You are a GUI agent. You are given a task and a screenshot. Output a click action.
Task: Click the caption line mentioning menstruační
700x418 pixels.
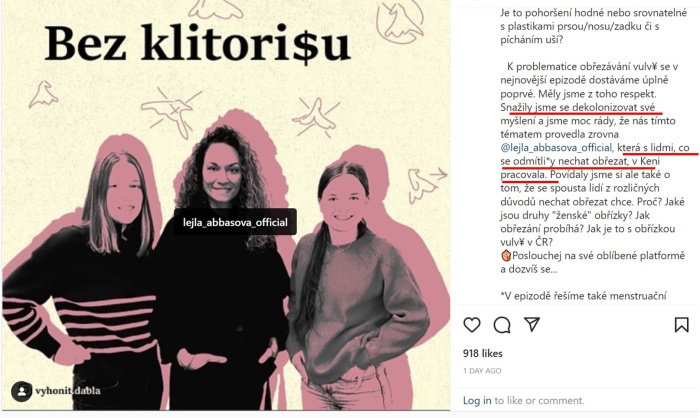(x=583, y=296)
